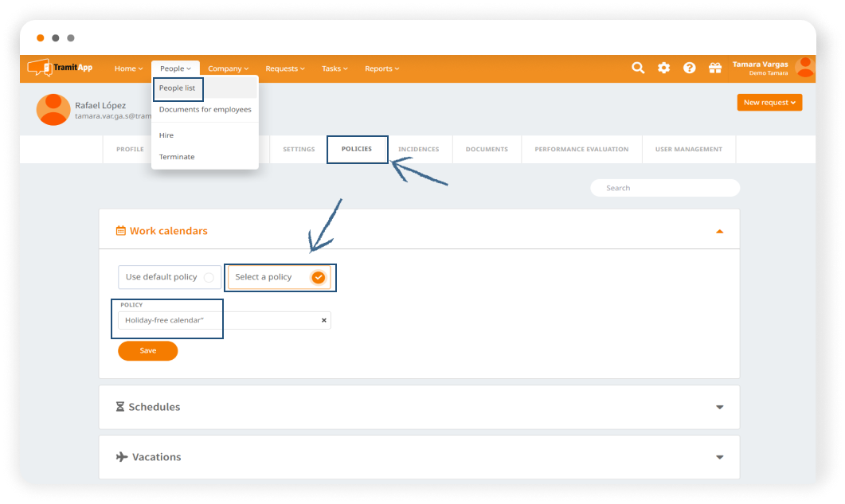This screenshot has width=845, height=504.
Task: Click Rafael López profile avatar
Action: tap(53, 110)
